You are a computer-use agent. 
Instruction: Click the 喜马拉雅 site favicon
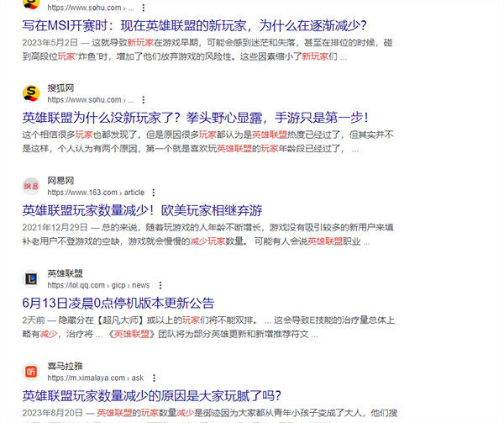31,371
